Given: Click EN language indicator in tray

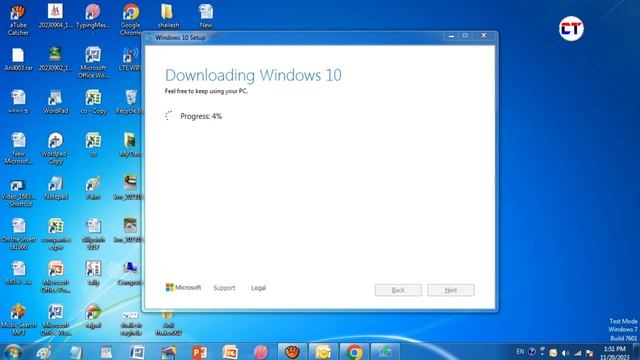Looking at the screenshot, I should [520, 351].
